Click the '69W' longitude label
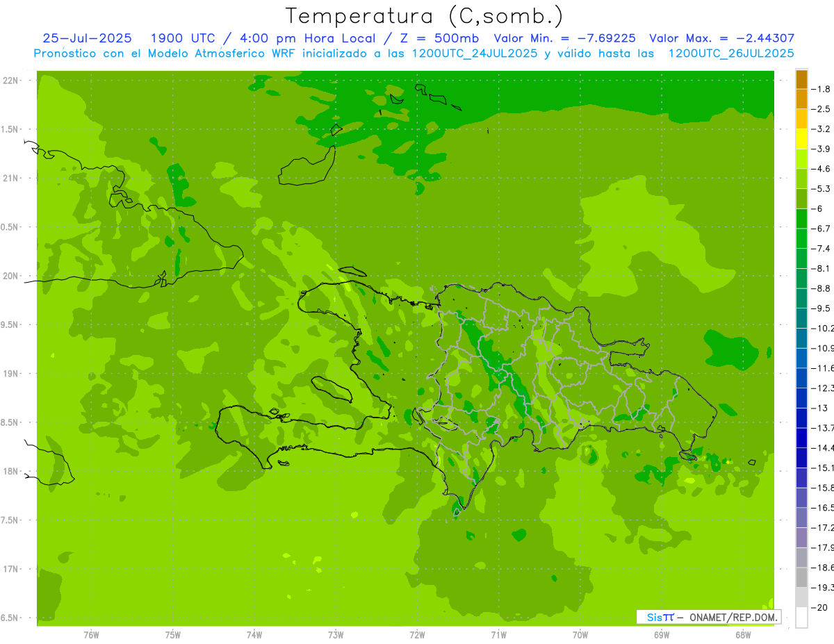Screen dimensions: 834x644 662,635
